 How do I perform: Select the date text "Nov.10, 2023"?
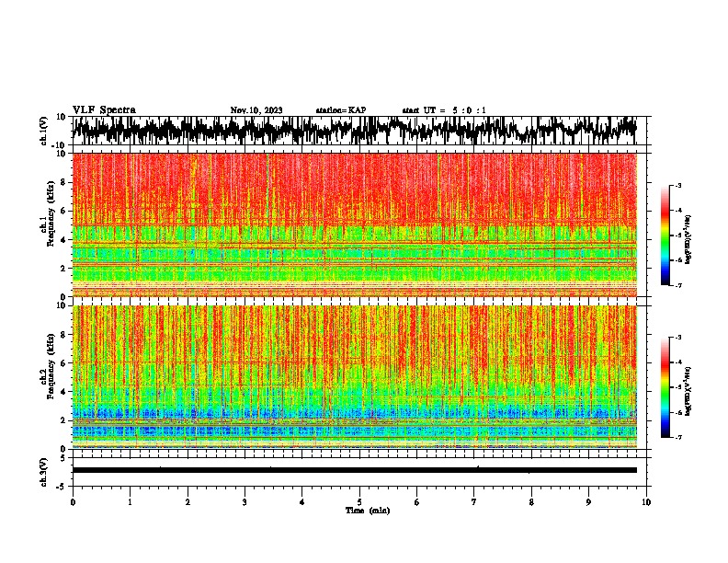[x=256, y=110]
